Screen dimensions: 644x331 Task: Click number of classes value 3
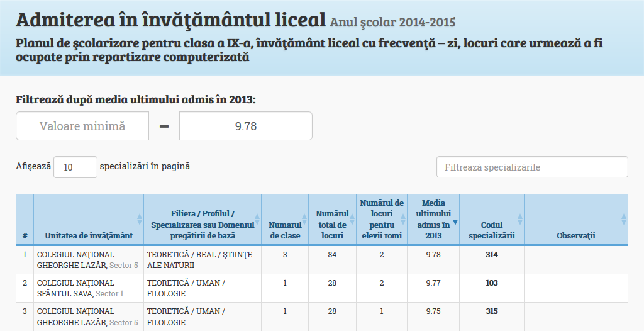[x=285, y=254]
